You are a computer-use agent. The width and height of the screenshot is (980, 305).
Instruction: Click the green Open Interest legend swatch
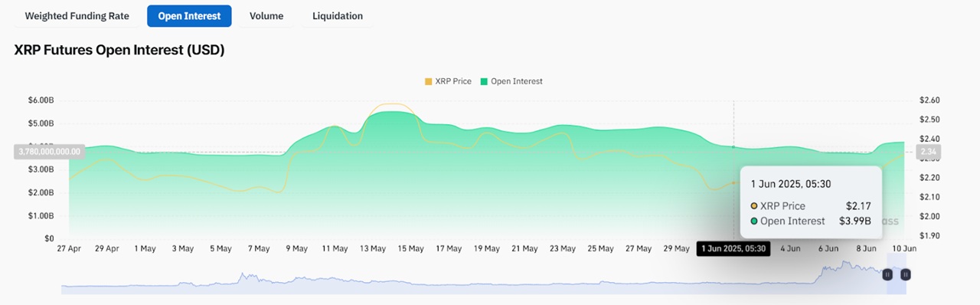click(x=484, y=81)
